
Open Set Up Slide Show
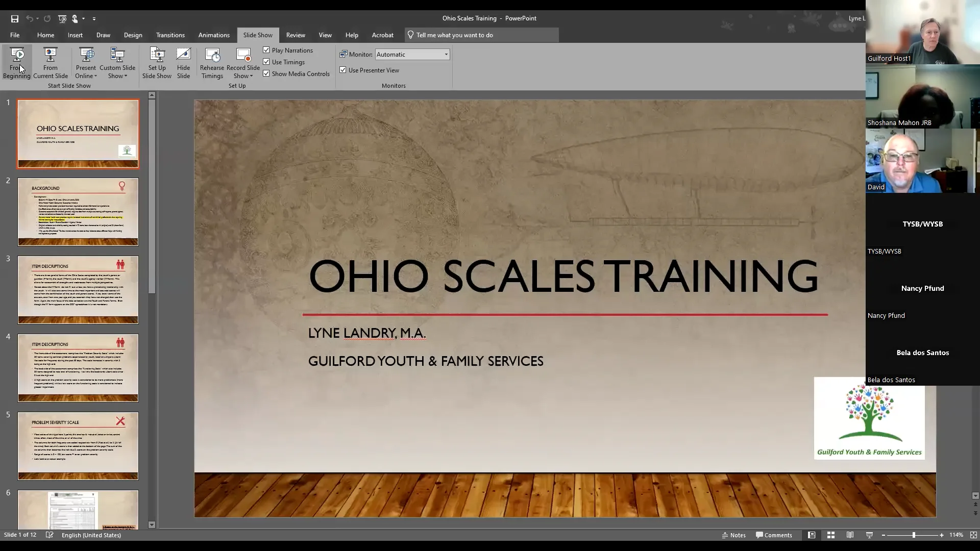coord(157,62)
